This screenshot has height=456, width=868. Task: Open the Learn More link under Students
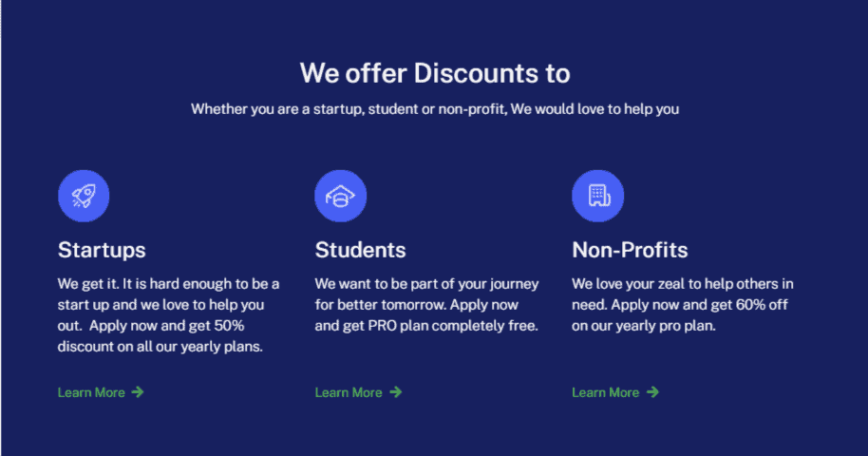[x=349, y=392]
